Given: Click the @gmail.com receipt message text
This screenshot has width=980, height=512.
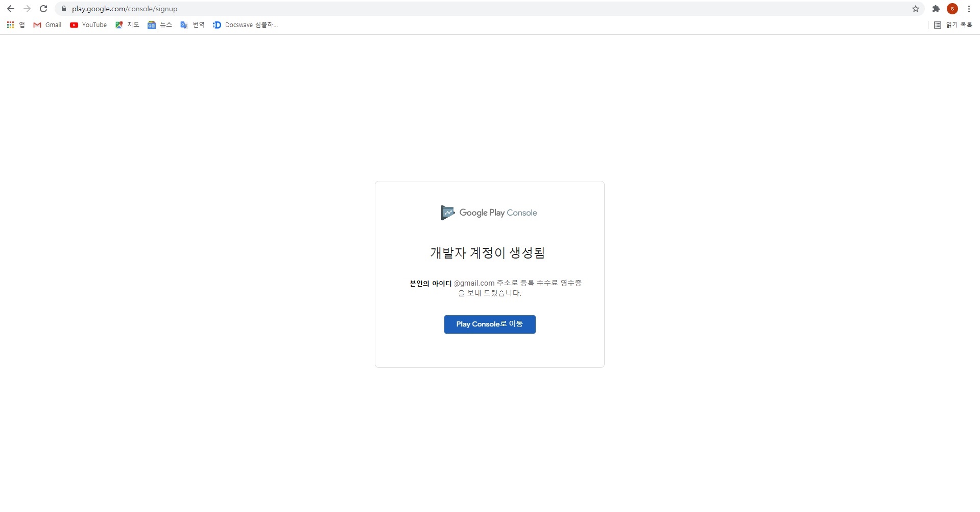Looking at the screenshot, I should (x=495, y=288).
